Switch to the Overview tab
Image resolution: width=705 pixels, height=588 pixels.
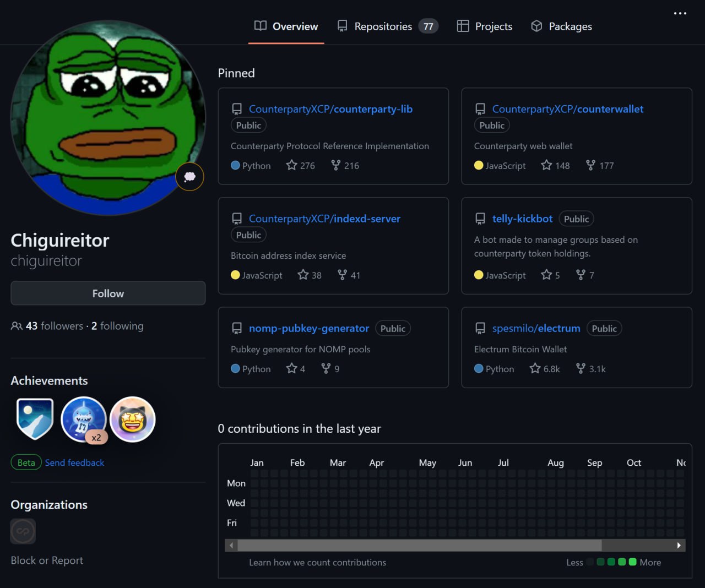coord(286,26)
